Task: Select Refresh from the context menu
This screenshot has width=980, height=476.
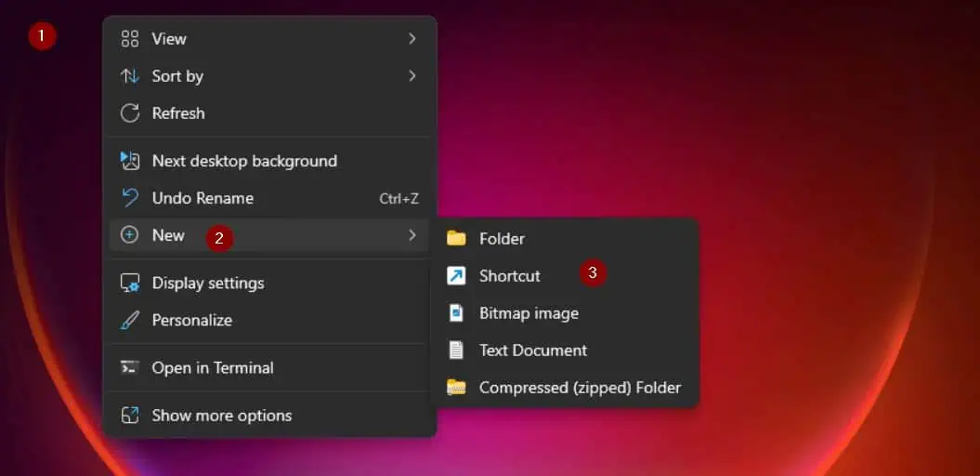Action: point(269,113)
